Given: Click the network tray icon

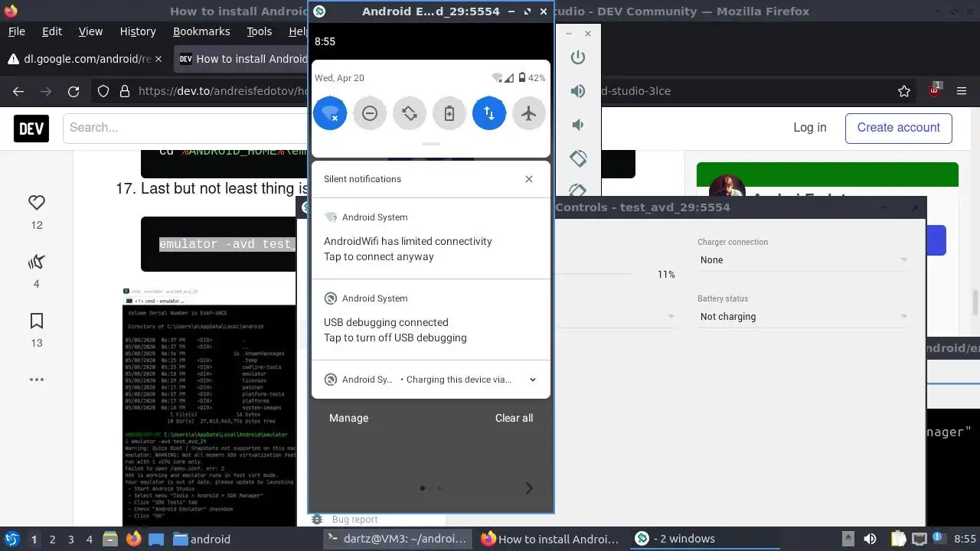Looking at the screenshot, I should click(920, 539).
